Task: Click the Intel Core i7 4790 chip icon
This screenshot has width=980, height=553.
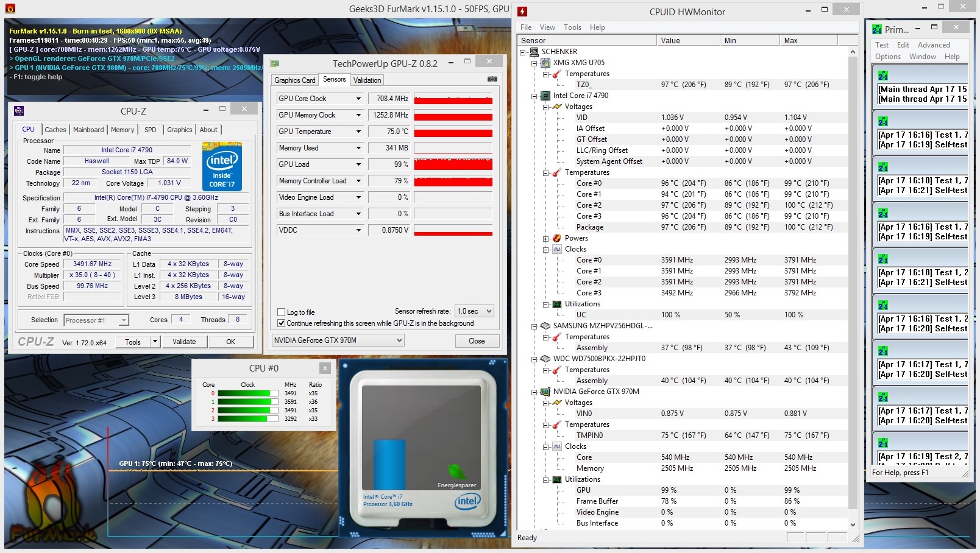Action: 545,96
